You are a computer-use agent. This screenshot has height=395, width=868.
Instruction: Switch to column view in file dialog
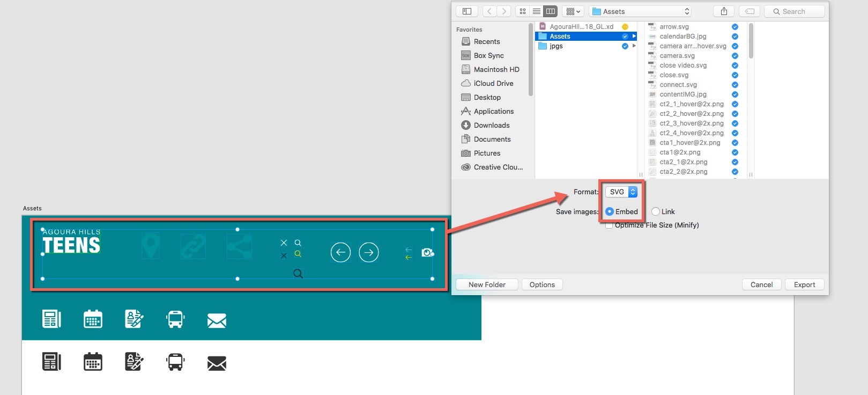click(x=551, y=11)
